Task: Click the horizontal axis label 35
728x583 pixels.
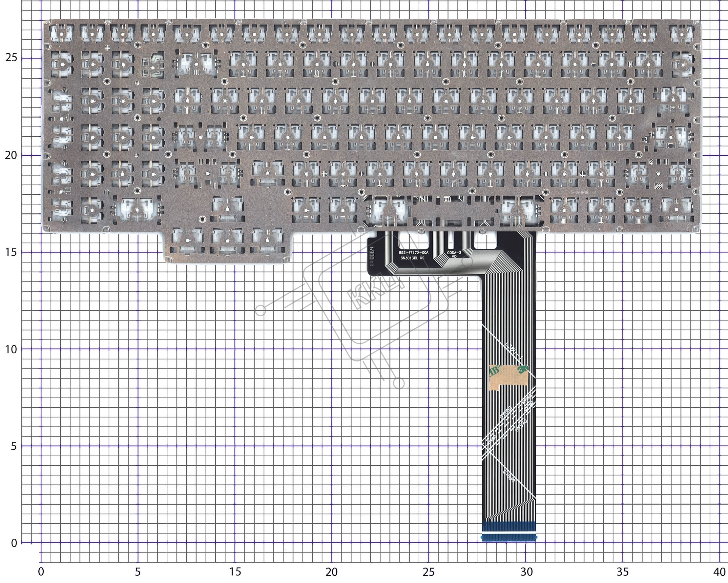Action: pos(623,572)
